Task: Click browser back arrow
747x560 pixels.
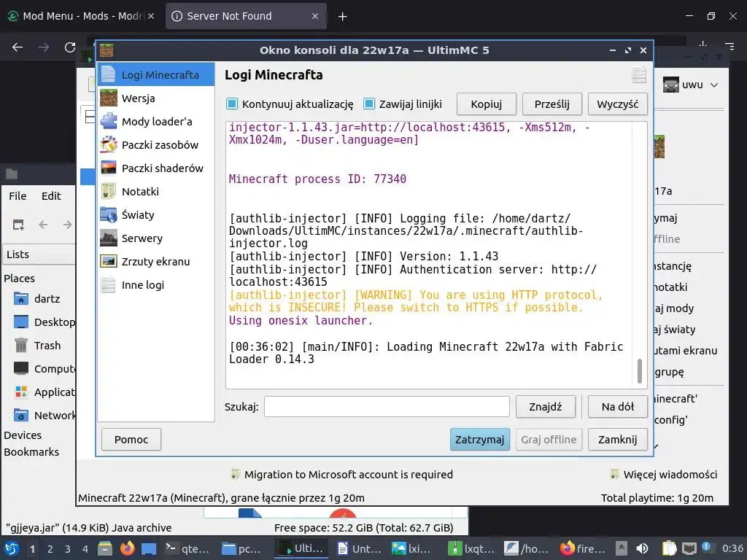Action: point(18,47)
